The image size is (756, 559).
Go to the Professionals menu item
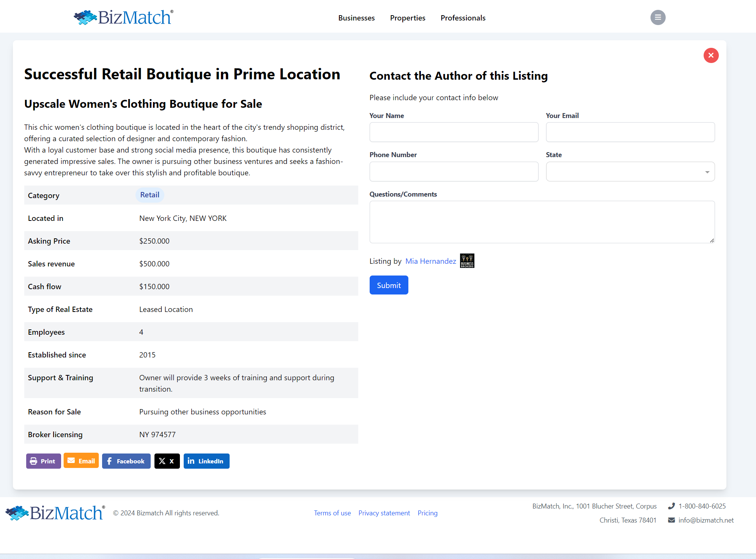(x=463, y=18)
